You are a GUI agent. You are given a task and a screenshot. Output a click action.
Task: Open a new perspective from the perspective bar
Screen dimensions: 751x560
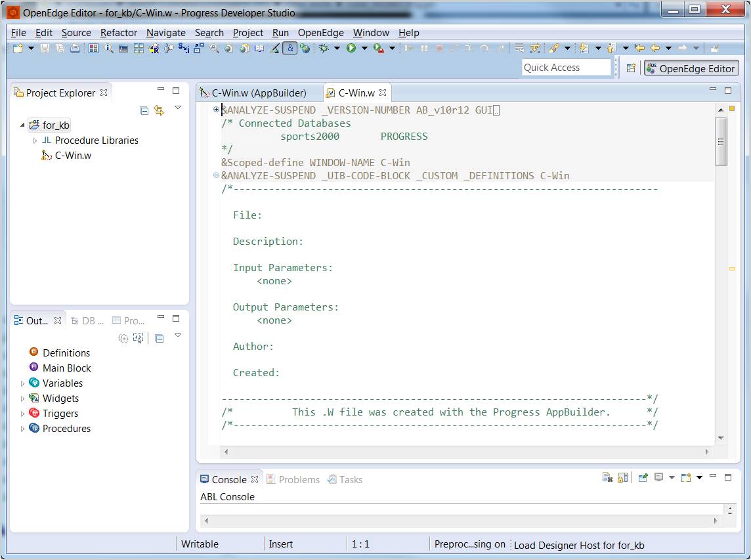pos(631,68)
